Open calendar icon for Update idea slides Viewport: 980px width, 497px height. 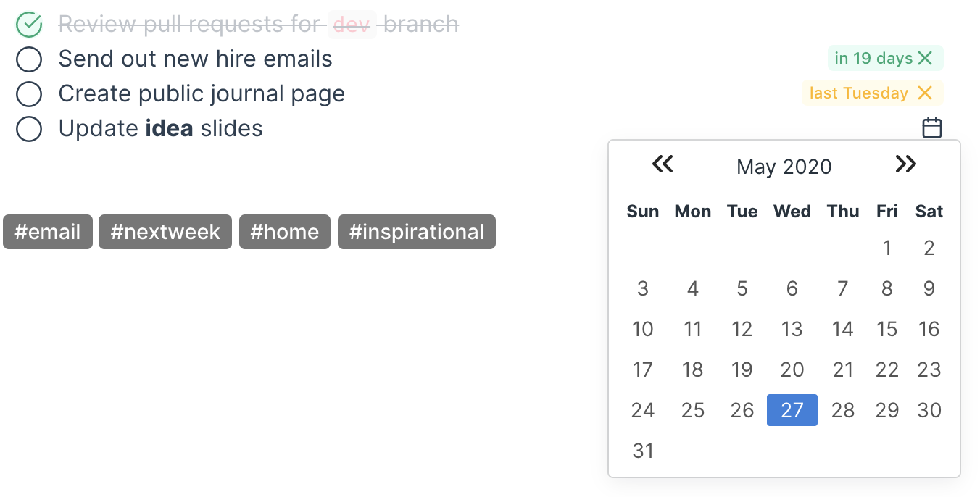click(x=931, y=128)
